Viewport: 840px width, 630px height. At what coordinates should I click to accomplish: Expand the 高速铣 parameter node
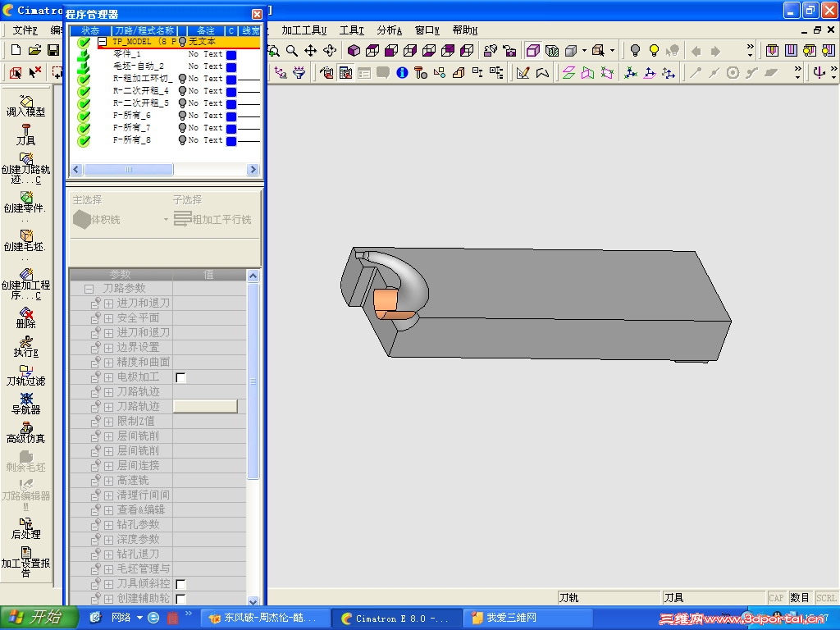[109, 481]
